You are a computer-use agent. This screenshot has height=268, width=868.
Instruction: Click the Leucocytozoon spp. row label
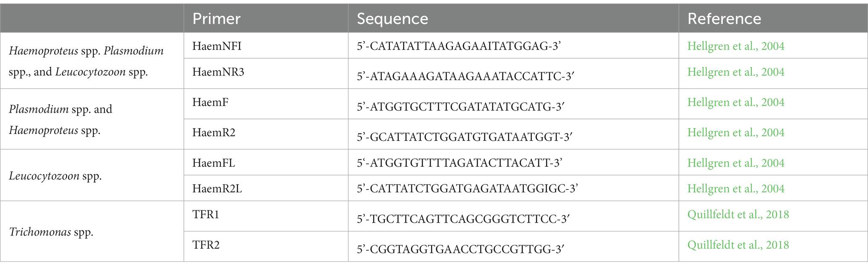55,176
